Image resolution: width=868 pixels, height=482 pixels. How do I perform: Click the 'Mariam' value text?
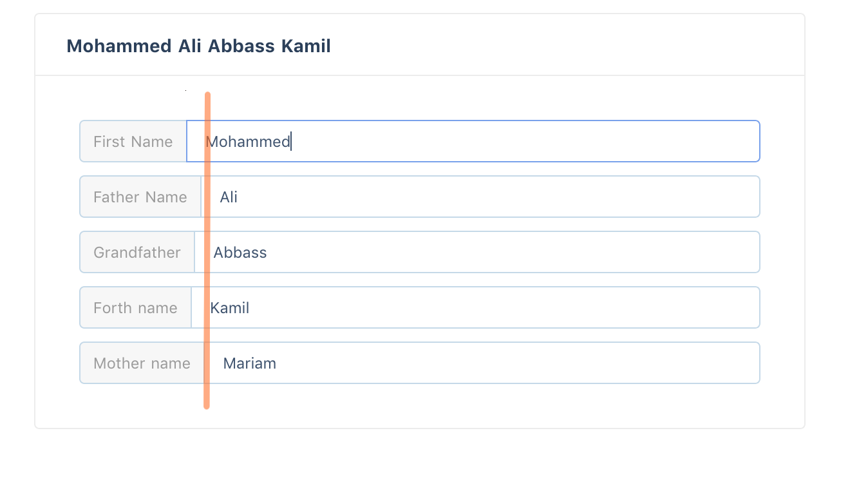[250, 363]
